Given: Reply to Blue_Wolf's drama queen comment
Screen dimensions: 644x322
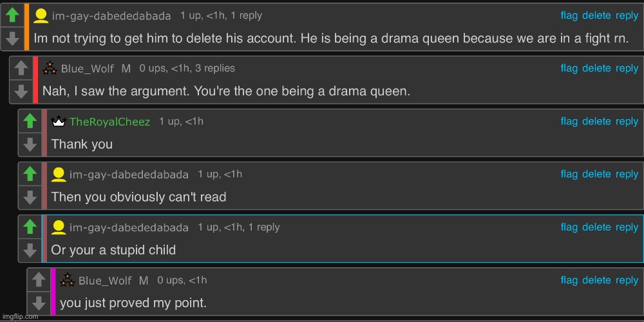Looking at the screenshot, I should tap(627, 68).
